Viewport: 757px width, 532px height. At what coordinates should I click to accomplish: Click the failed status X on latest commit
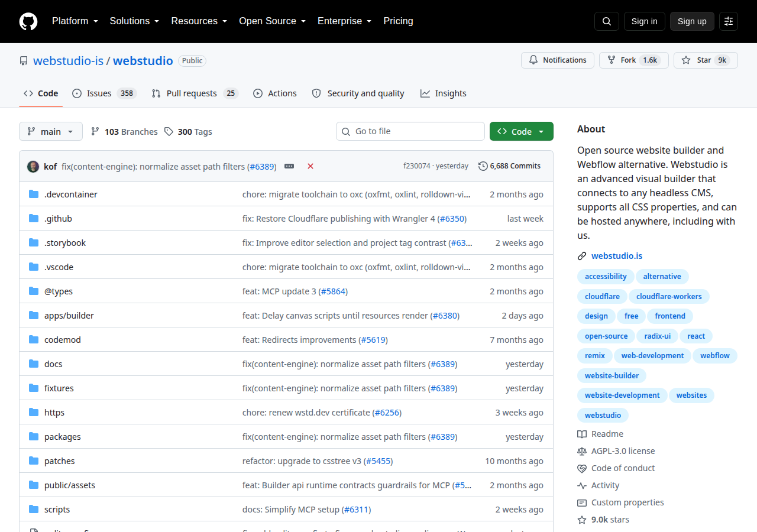click(310, 166)
